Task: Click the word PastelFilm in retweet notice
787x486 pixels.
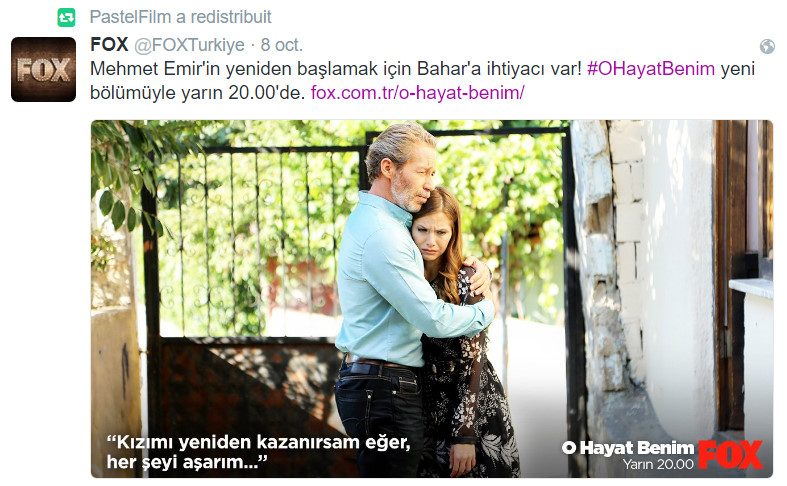Action: pos(130,17)
